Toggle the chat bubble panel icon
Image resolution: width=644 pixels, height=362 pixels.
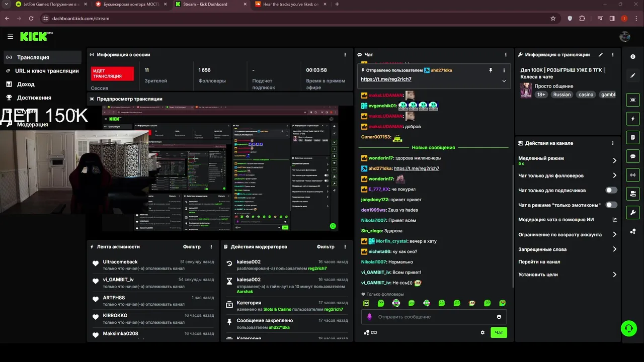click(x=633, y=156)
